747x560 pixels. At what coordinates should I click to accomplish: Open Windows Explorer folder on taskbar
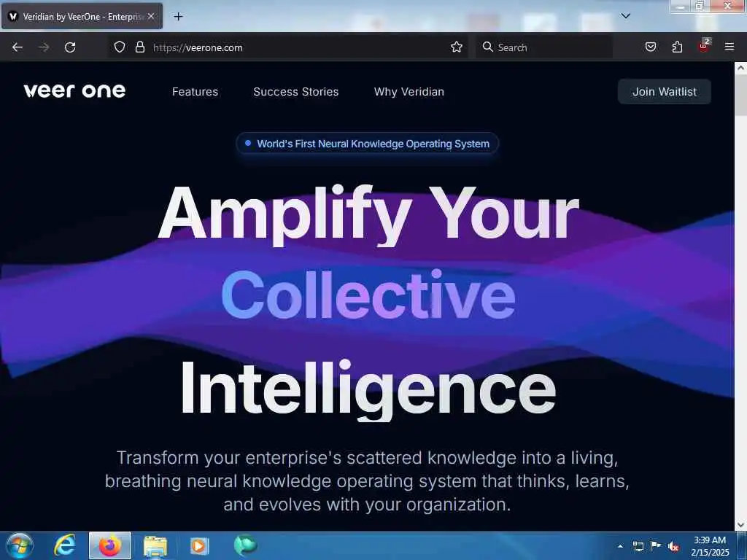point(155,546)
